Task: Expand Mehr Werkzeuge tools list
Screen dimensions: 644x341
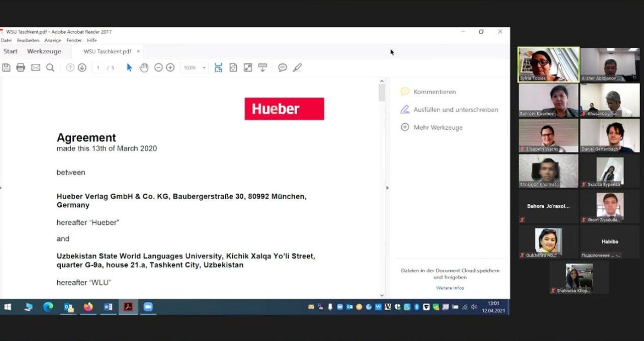Action: pyautogui.click(x=438, y=128)
